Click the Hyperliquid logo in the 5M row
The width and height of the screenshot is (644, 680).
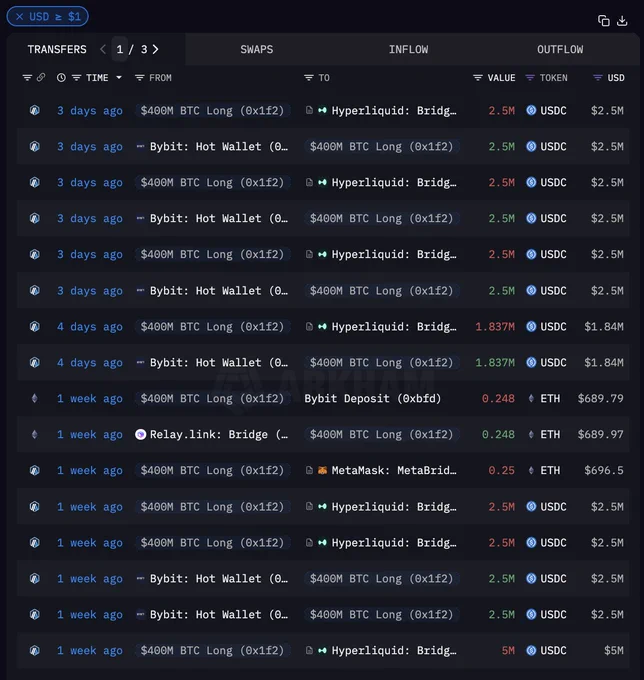tap(322, 651)
